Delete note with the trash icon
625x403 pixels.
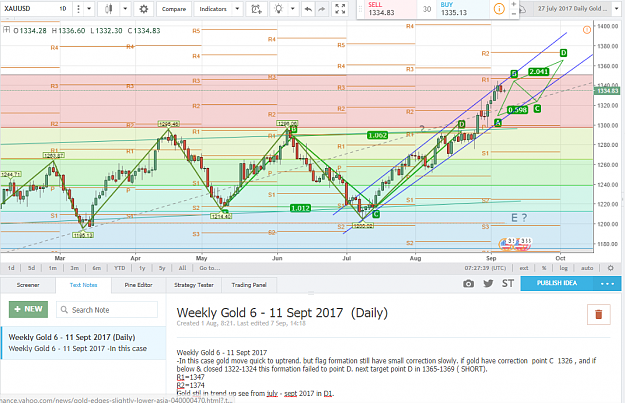[598, 315]
